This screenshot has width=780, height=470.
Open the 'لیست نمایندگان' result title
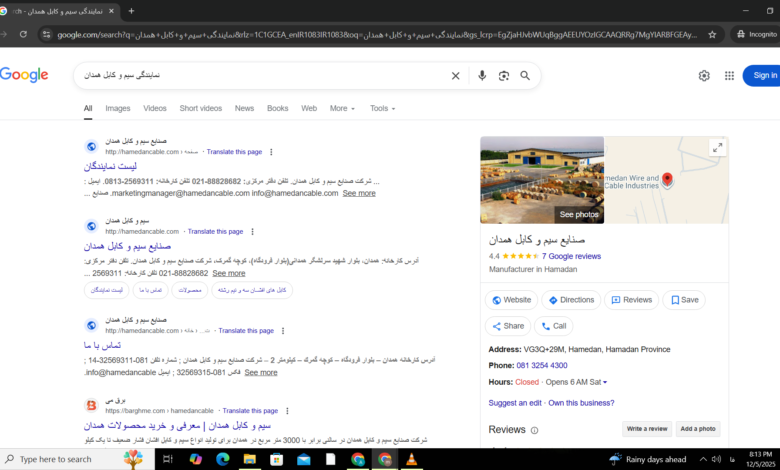tap(110, 166)
